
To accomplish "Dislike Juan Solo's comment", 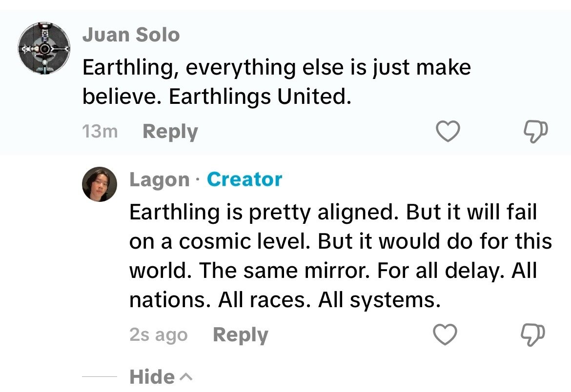I will (535, 131).
